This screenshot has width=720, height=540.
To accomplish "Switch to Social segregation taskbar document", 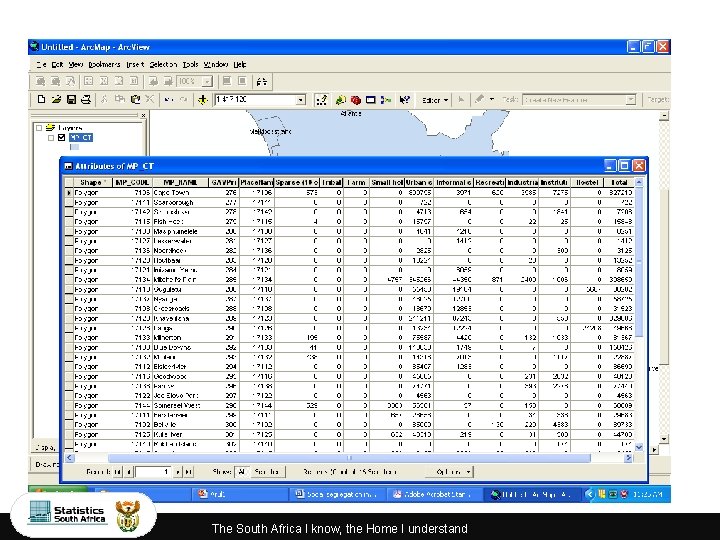I will [x=337, y=494].
